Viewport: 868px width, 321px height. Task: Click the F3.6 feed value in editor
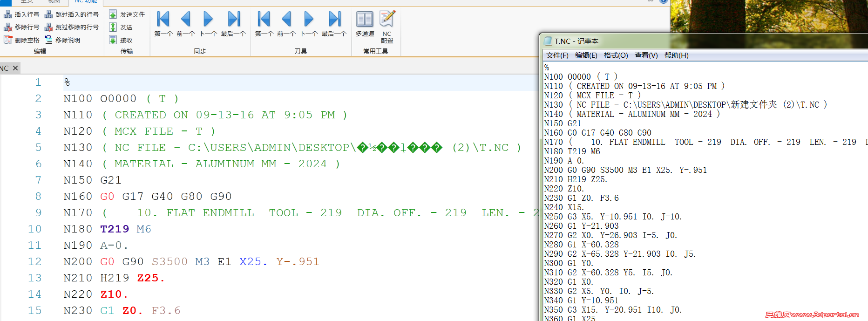tap(166, 311)
